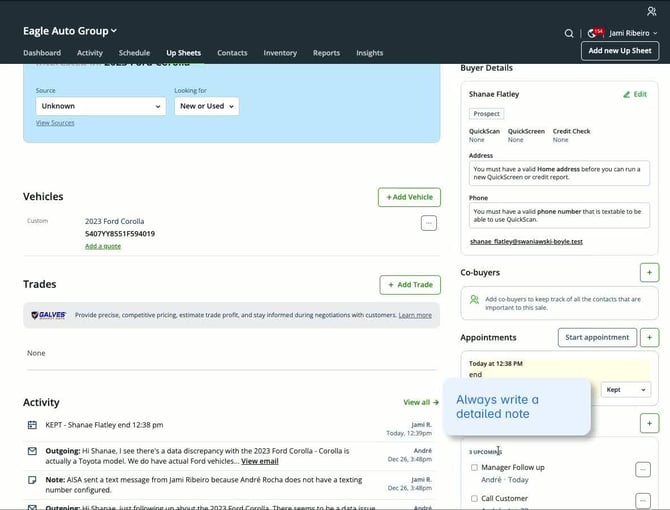Click the Add a quote link
This screenshot has width=670, height=510.
(x=103, y=246)
